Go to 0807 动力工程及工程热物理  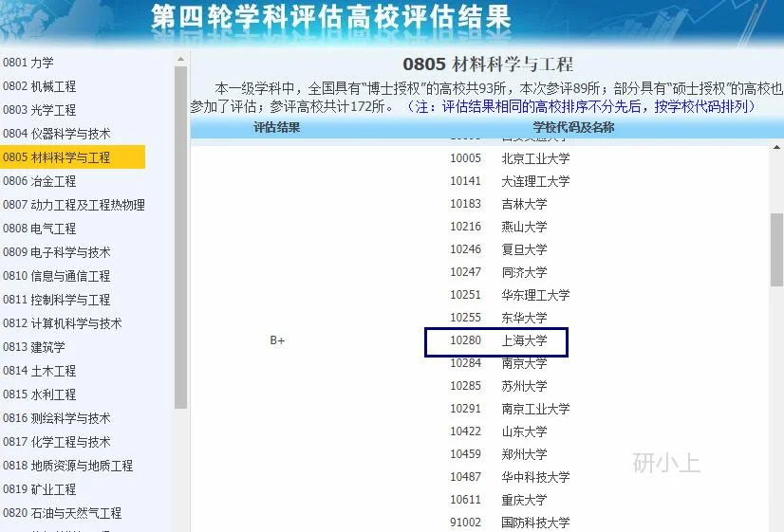click(x=74, y=205)
